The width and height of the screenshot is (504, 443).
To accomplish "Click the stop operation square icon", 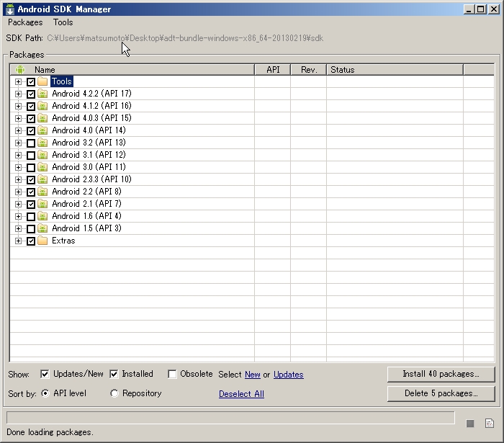I will [x=470, y=424].
